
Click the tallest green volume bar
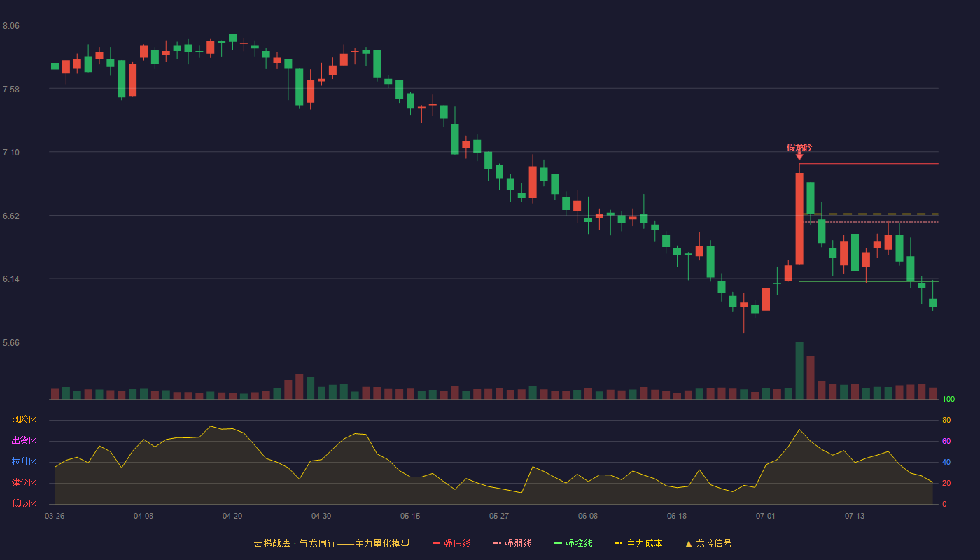point(799,370)
